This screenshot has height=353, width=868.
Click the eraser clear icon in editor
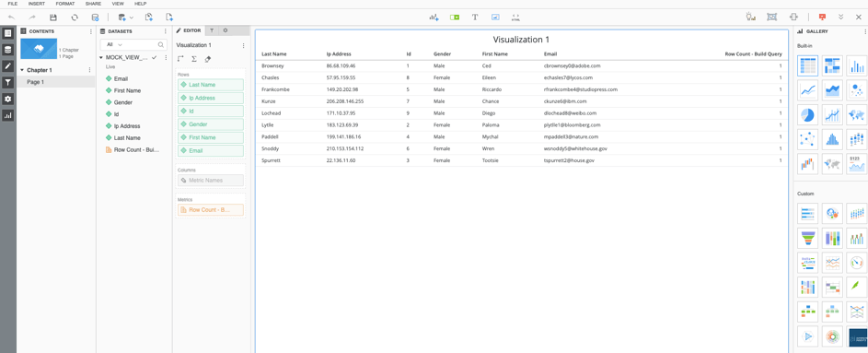click(x=208, y=59)
